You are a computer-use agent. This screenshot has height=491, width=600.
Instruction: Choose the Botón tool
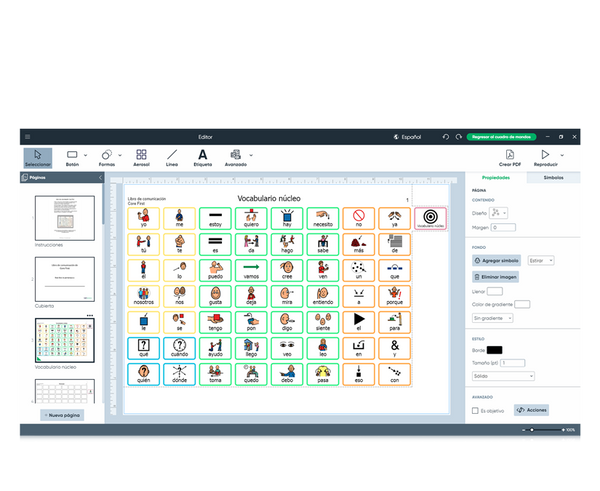click(x=72, y=158)
